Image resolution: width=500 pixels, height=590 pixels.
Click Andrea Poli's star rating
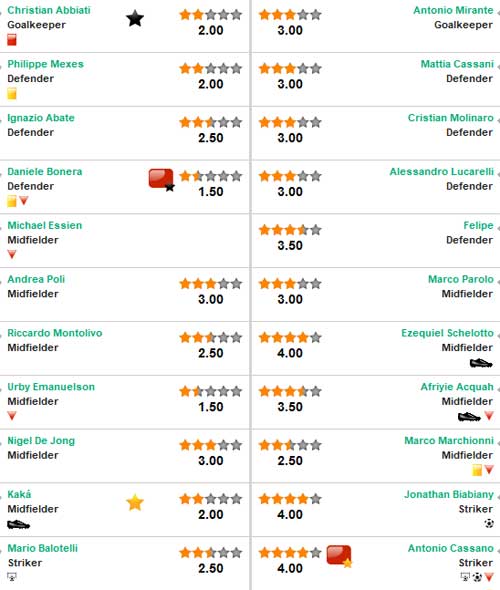point(211,284)
